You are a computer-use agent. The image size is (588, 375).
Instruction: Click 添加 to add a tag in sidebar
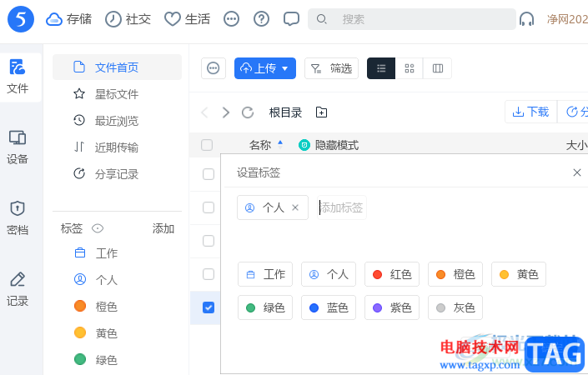[163, 228]
